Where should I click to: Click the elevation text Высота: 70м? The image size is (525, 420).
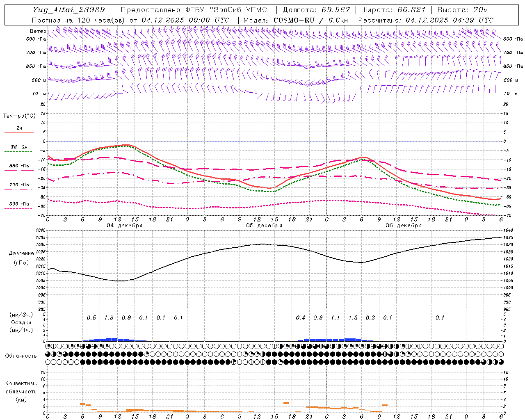[463, 10]
